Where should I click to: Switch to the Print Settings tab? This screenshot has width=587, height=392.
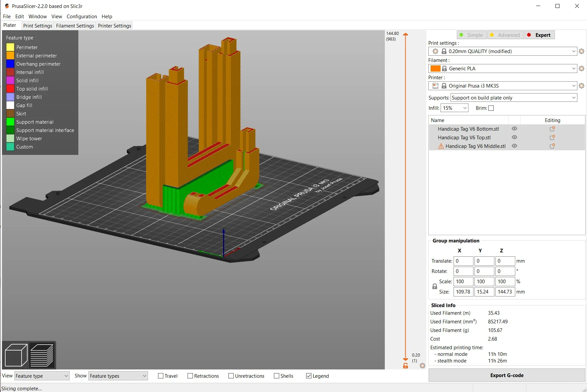[38, 26]
